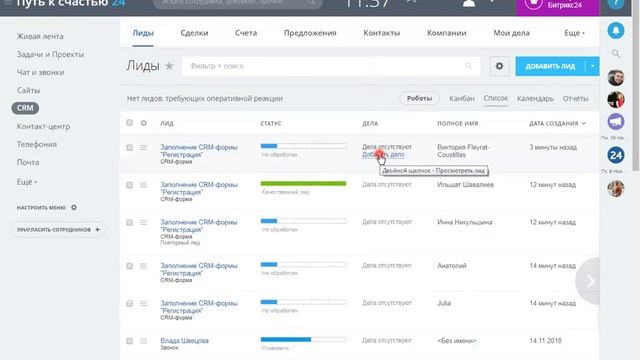Screen dimensions: 640x360
Task: Open Контакт-центр in sidebar
Action: click(43, 126)
